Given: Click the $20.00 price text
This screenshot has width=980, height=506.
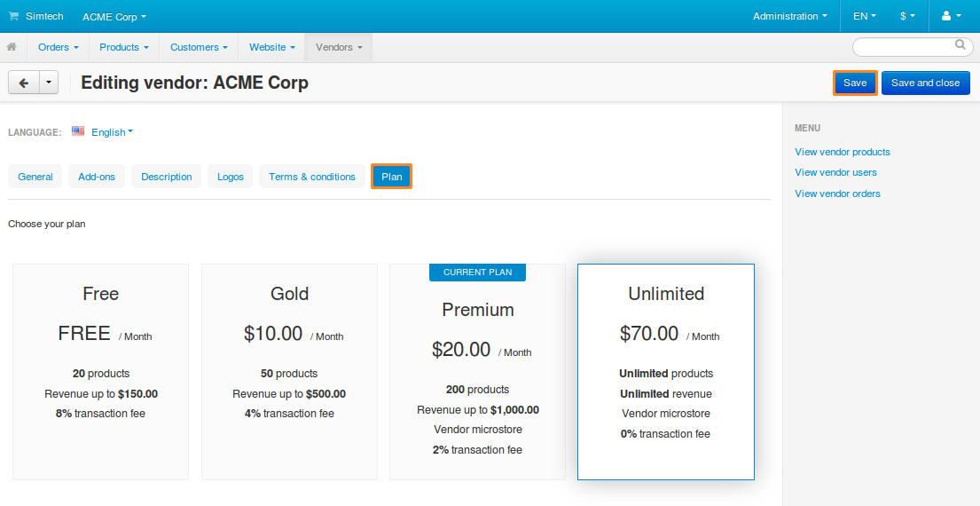Looking at the screenshot, I should (x=461, y=350).
